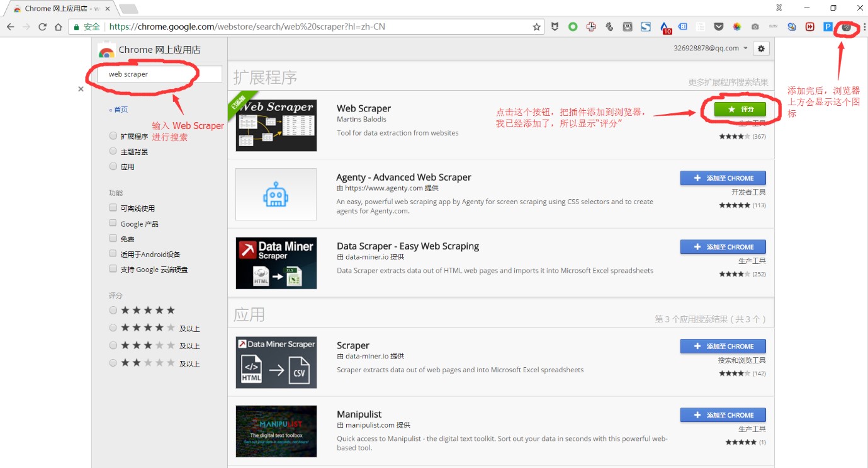868x468 pixels.
Task: Click the red fast-forward extension icon
Action: tap(809, 27)
